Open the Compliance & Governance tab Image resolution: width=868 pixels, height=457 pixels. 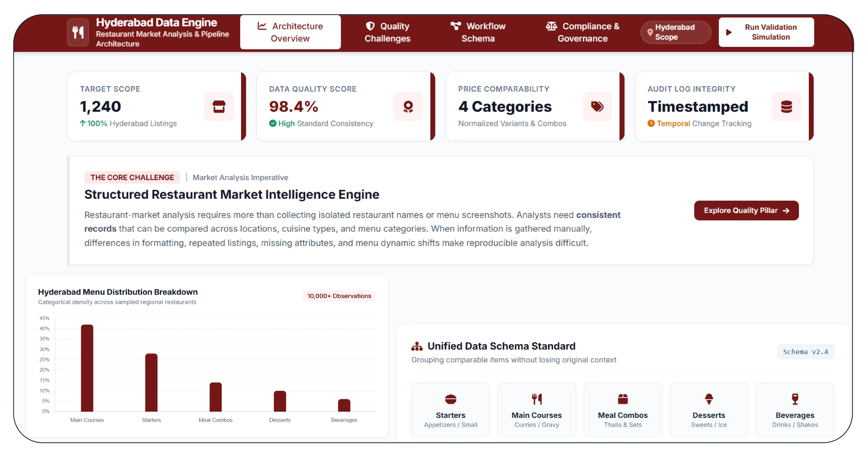tap(583, 32)
